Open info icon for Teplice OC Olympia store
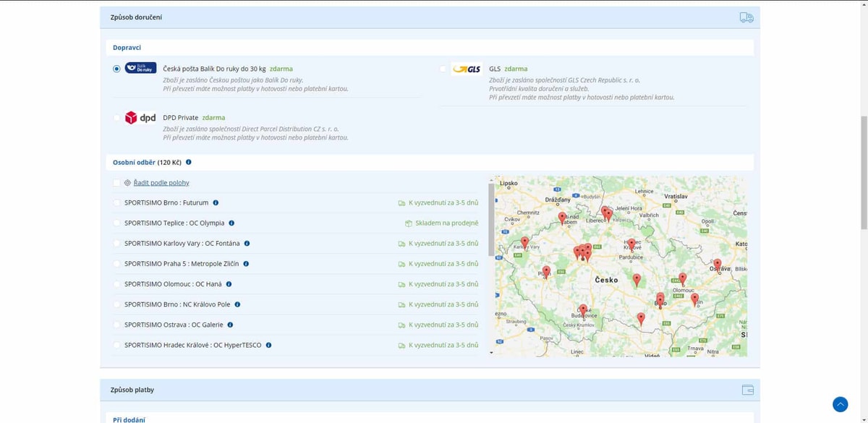This screenshot has width=868, height=423. click(231, 223)
